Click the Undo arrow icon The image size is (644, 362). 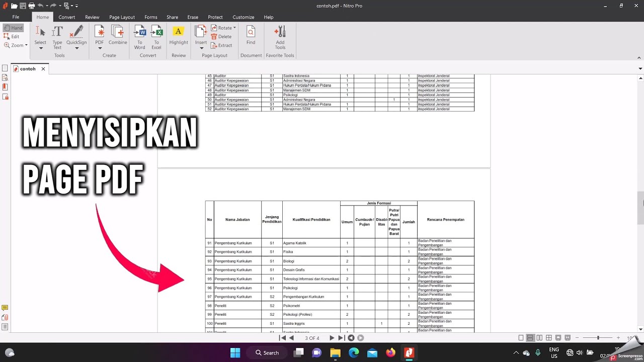point(40,6)
